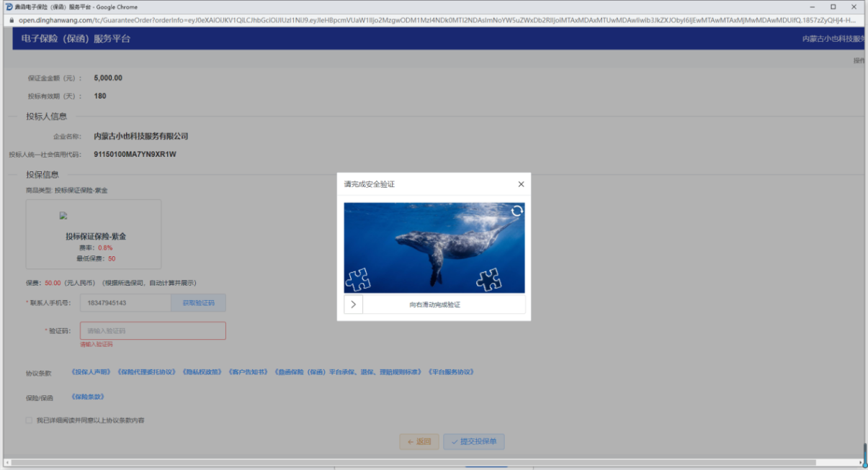Open the '隐私权政策' link
This screenshot has height=470, width=868.
point(202,372)
